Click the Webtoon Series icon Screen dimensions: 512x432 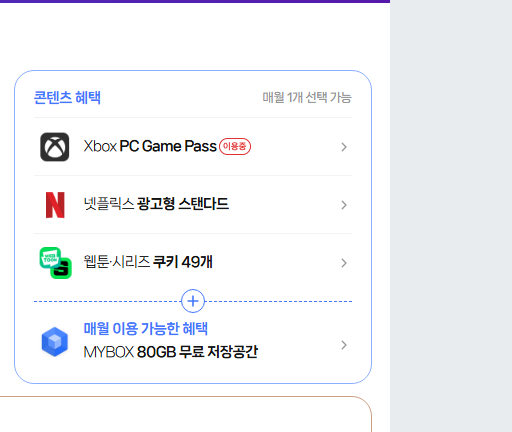[x=55, y=263]
